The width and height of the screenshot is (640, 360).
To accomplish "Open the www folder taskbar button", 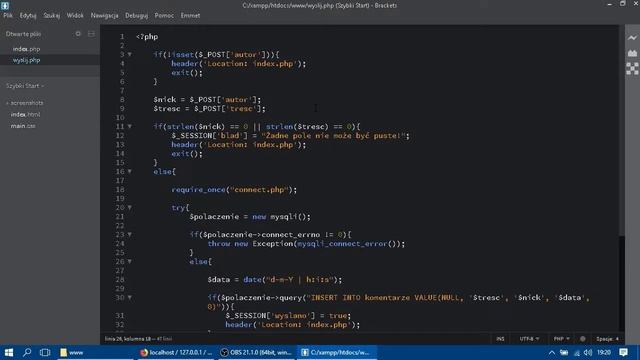I will pos(95,352).
